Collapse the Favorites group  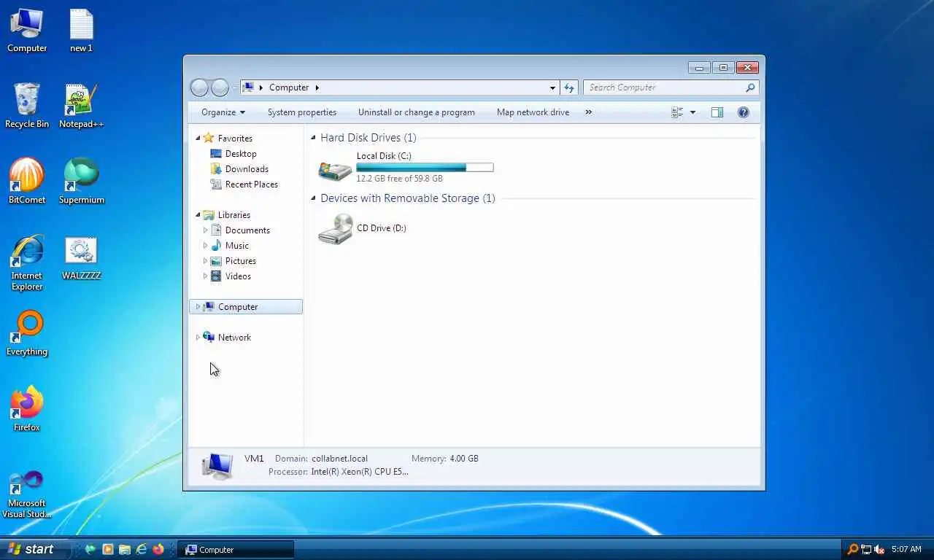(198, 138)
